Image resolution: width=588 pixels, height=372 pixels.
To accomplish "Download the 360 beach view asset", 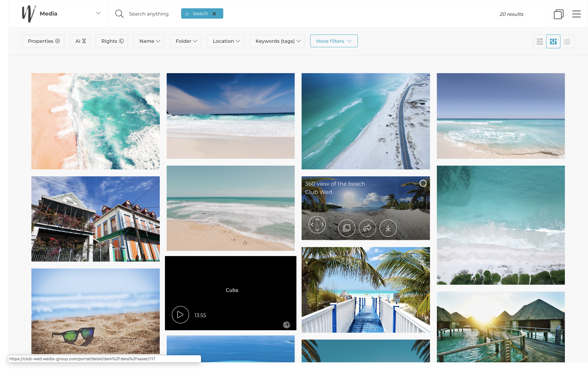I will (x=388, y=228).
